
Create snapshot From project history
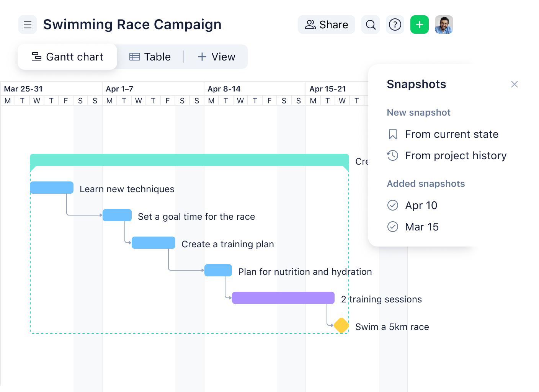456,155
